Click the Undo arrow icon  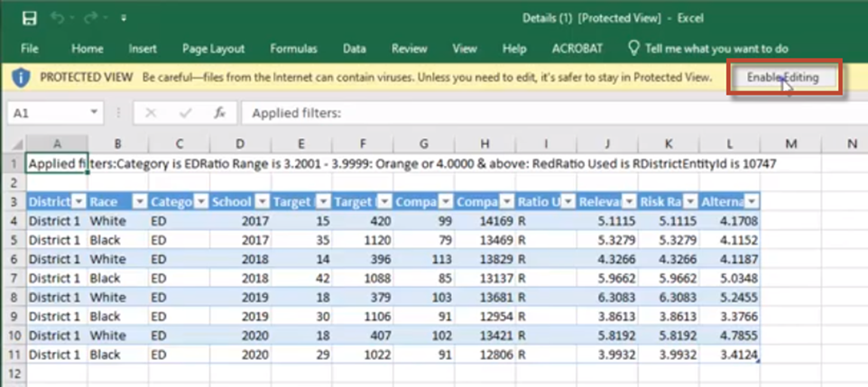click(x=58, y=18)
